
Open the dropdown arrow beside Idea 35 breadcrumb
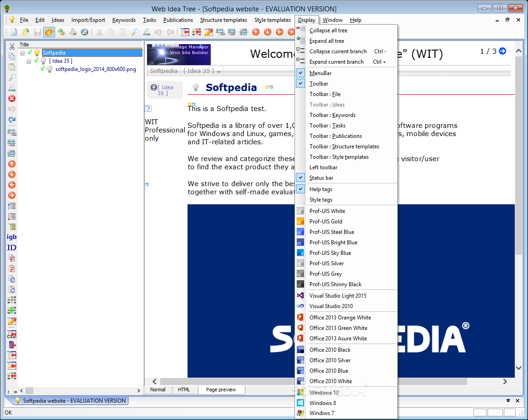(x=218, y=72)
